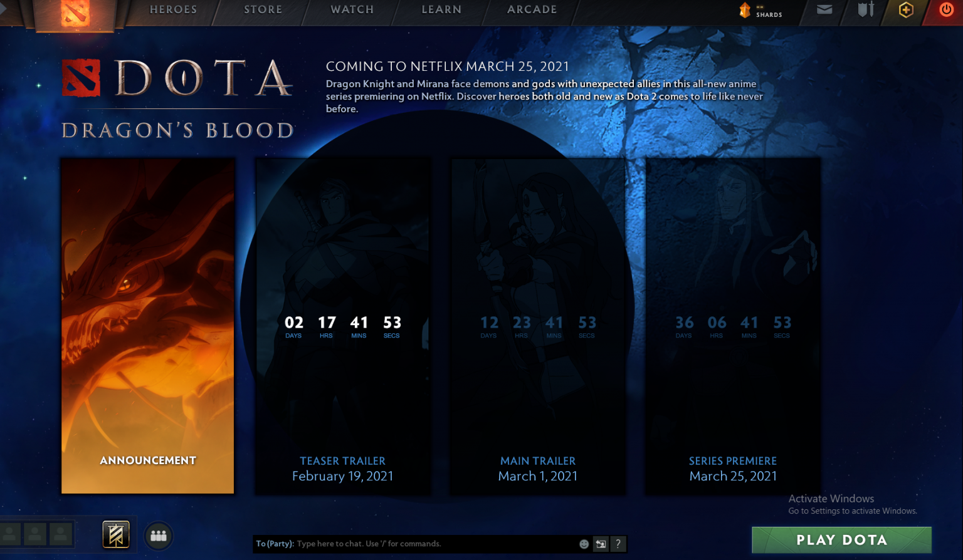Go to the Store tab

(263, 9)
